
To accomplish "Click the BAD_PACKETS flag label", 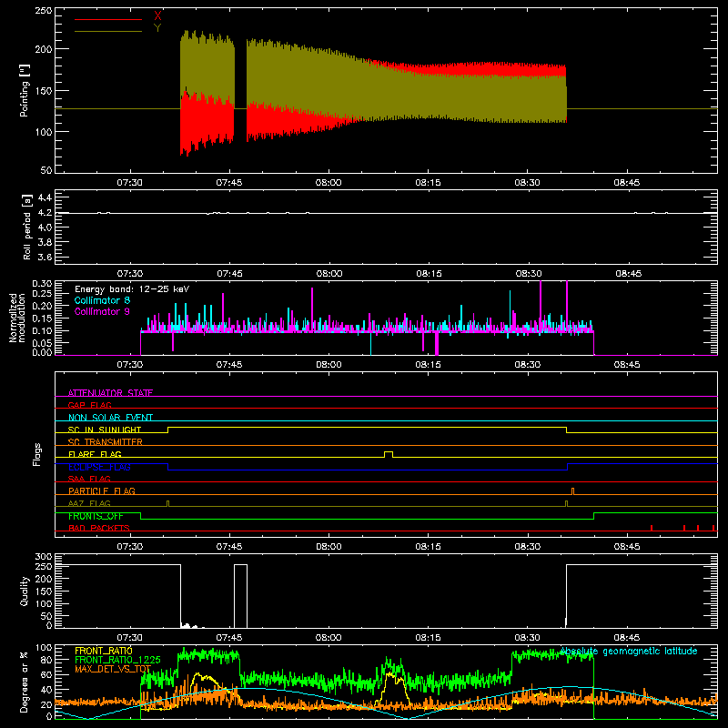I will tap(99, 529).
